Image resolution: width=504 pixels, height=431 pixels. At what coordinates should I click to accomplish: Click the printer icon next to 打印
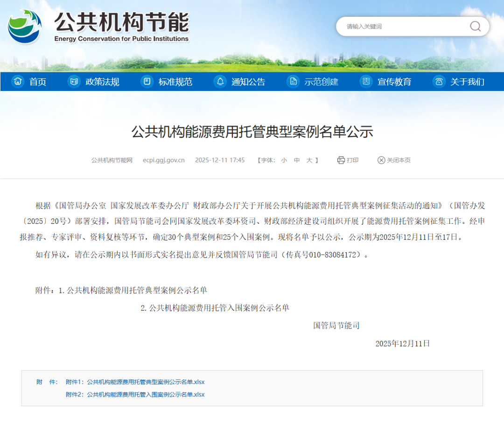[340, 160]
